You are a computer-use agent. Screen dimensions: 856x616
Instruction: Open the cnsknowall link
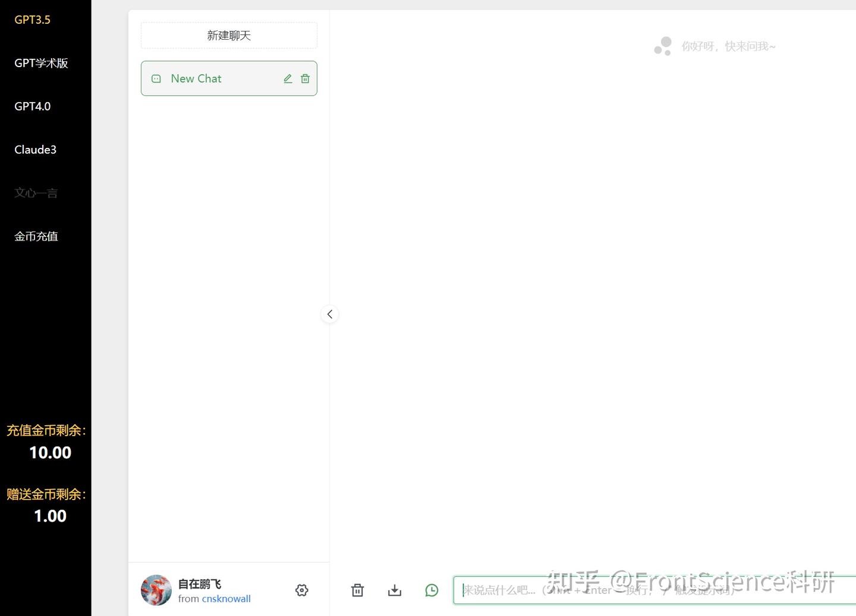pos(226,599)
